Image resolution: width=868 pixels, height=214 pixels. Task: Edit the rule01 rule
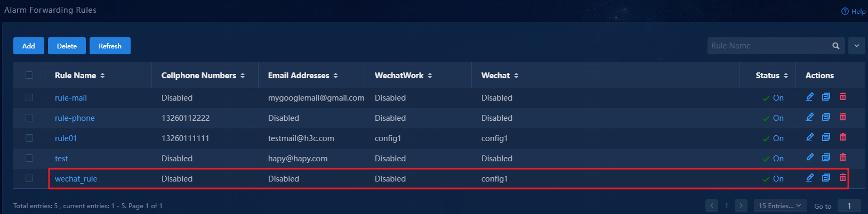pos(809,137)
